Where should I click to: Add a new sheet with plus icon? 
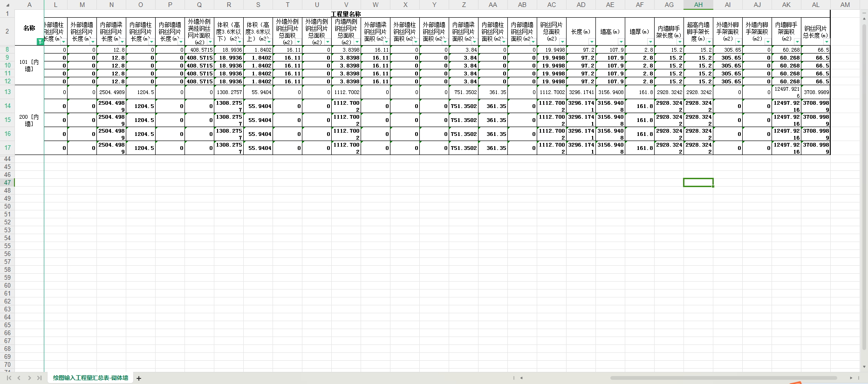139,378
